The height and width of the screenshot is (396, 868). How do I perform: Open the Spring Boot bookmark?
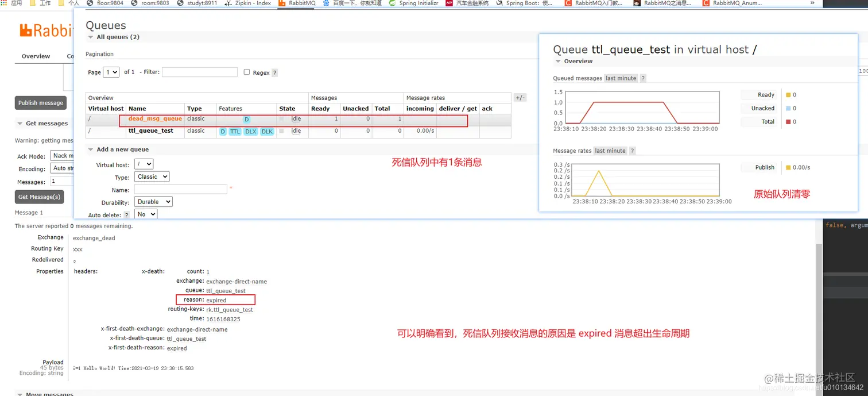click(525, 3)
